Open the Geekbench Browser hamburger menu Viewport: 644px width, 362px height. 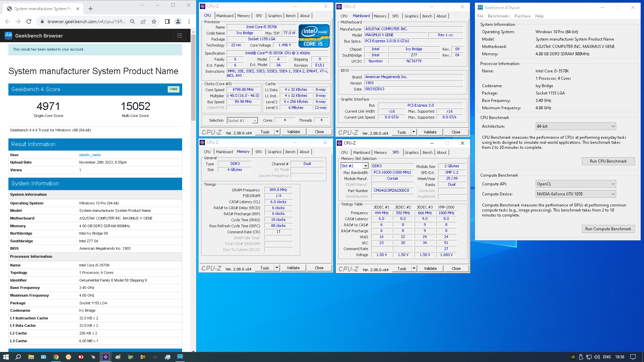[179, 36]
